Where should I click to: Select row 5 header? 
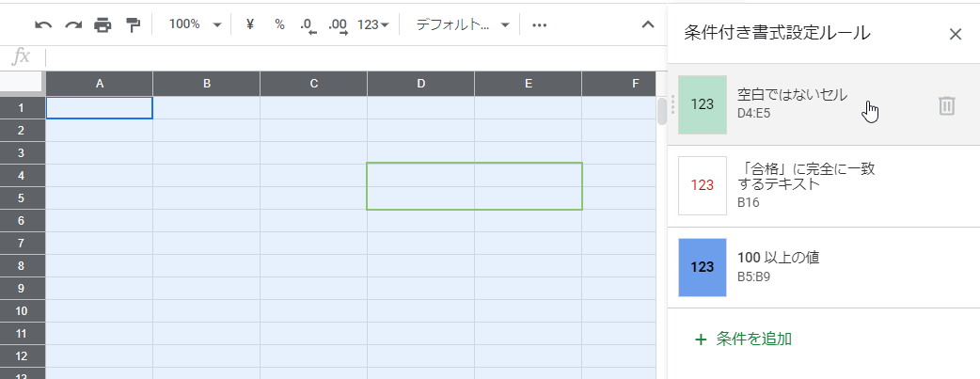click(x=23, y=197)
